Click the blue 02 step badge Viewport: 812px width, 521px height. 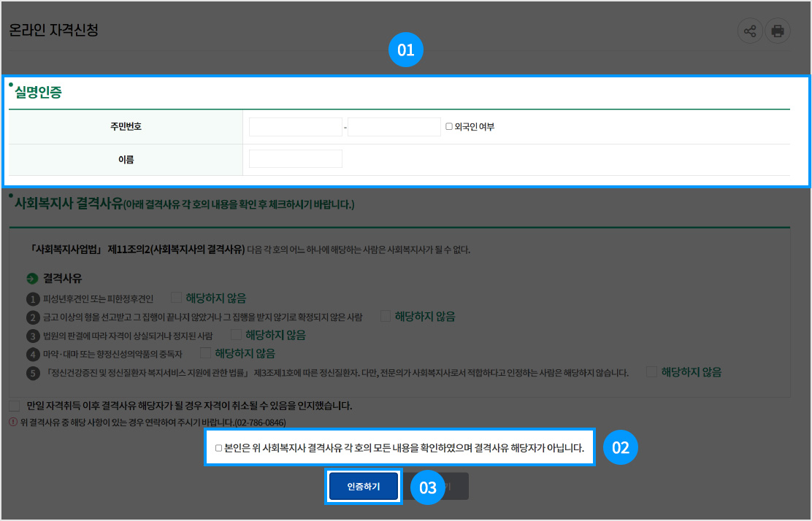point(620,448)
